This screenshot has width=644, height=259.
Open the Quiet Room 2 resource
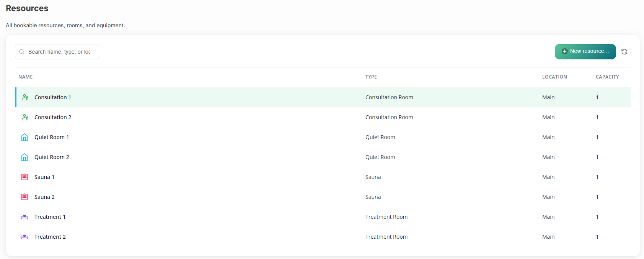point(52,157)
